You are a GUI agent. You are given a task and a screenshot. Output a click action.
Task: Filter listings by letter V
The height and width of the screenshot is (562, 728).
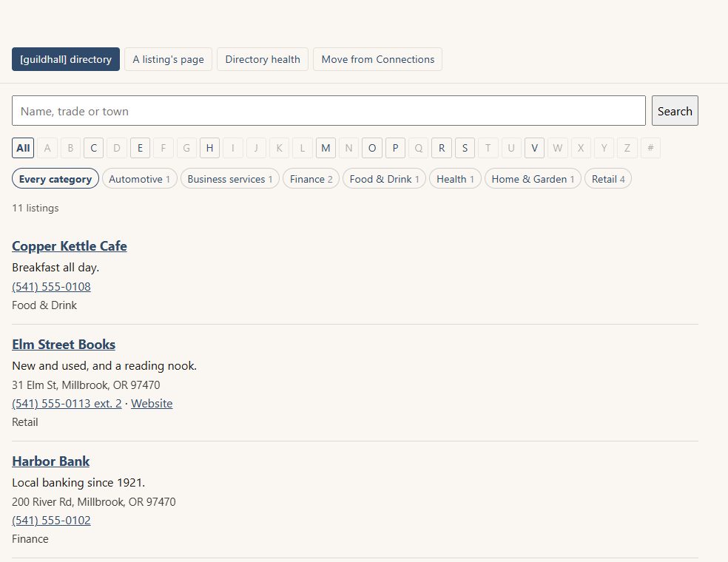coord(534,148)
